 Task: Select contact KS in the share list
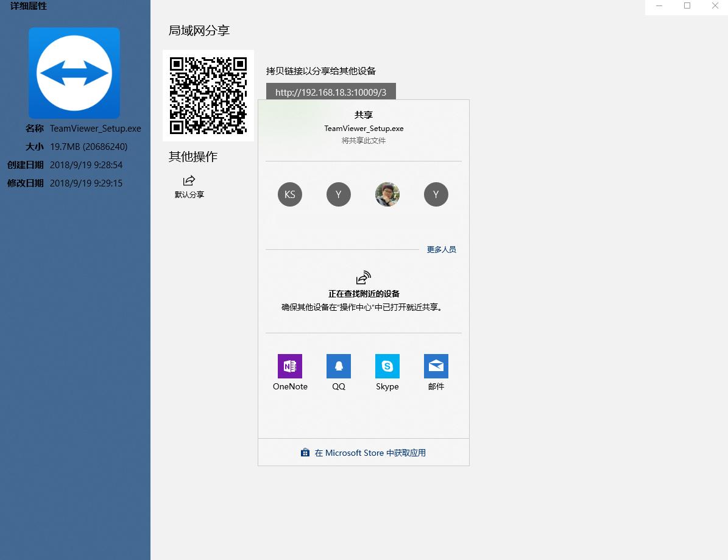click(289, 194)
